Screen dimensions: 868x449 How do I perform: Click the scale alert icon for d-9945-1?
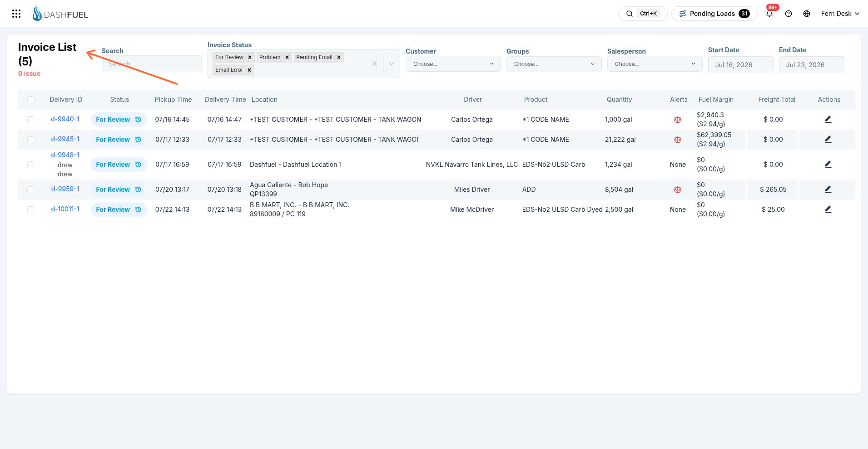(x=678, y=140)
